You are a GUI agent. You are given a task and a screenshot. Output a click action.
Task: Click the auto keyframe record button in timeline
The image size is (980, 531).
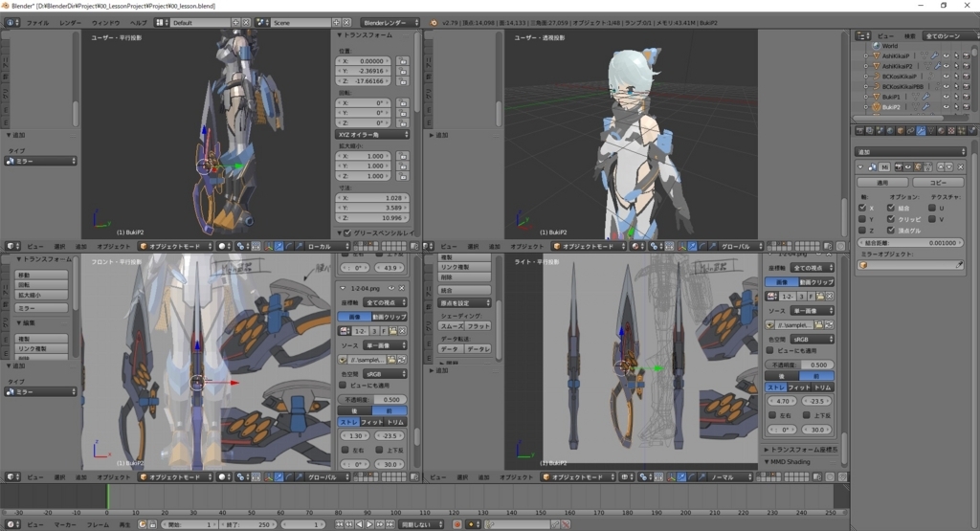pos(457,524)
